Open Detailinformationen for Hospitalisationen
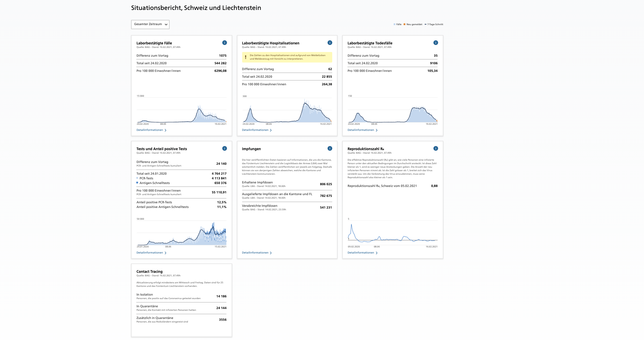 tap(255, 130)
